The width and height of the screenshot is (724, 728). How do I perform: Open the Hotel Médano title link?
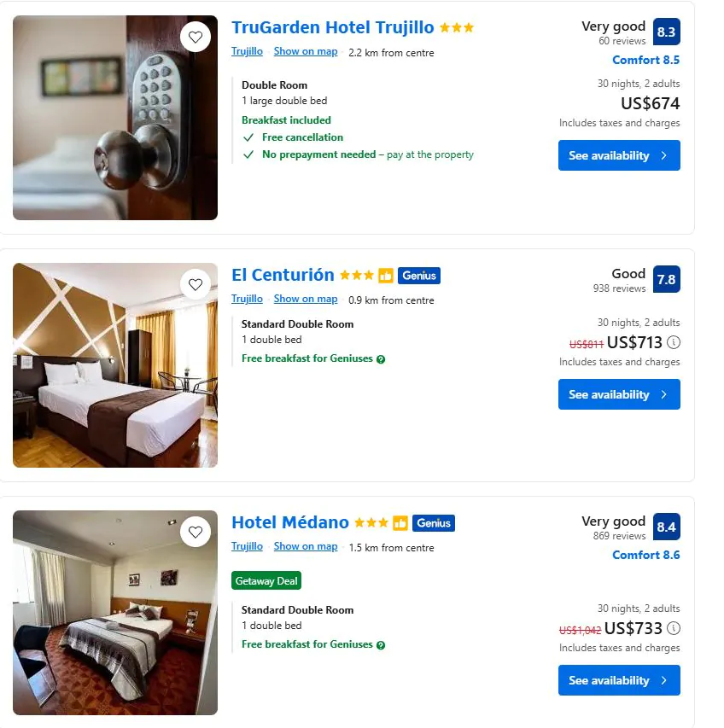[x=290, y=522]
